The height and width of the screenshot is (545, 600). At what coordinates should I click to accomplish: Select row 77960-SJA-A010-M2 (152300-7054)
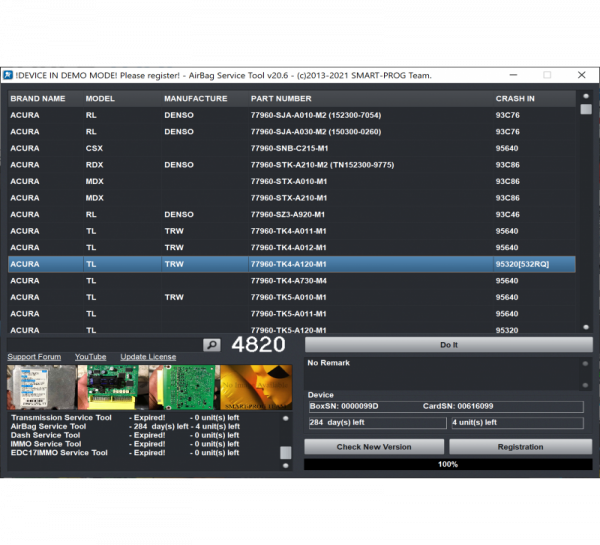(x=292, y=115)
